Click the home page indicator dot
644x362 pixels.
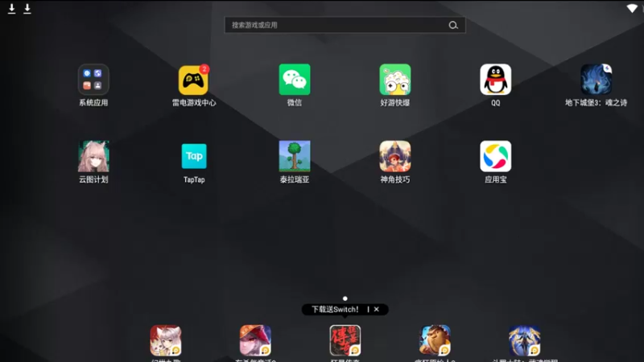click(345, 298)
